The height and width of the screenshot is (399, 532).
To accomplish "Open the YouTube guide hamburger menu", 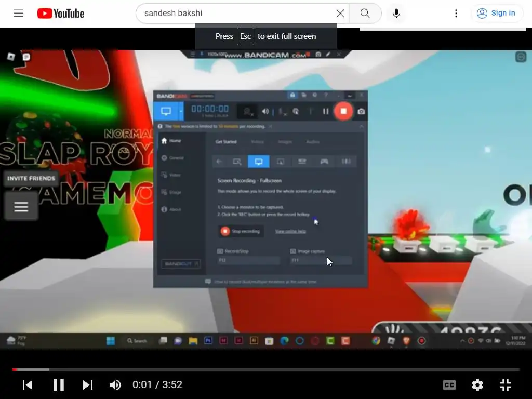I will 19,13.
